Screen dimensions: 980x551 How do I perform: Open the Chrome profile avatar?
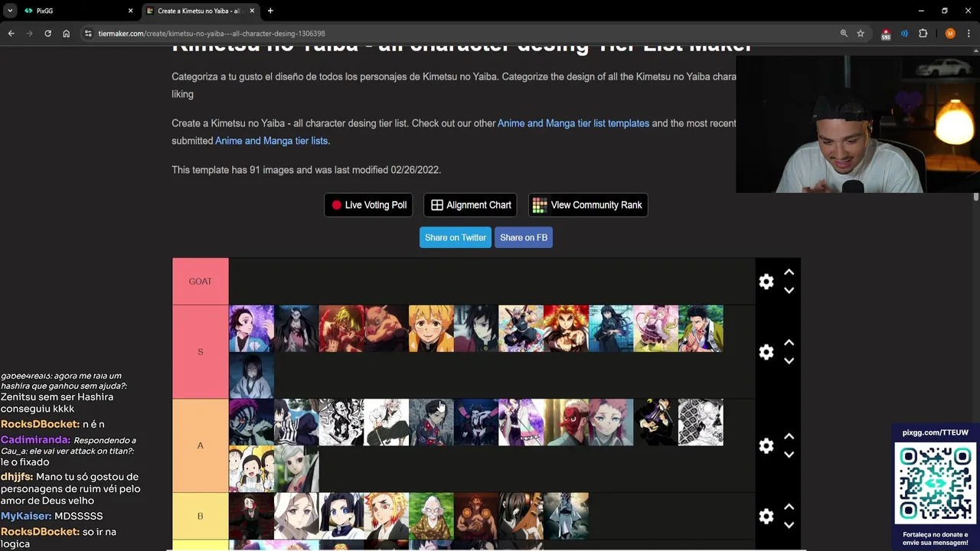pos(950,34)
